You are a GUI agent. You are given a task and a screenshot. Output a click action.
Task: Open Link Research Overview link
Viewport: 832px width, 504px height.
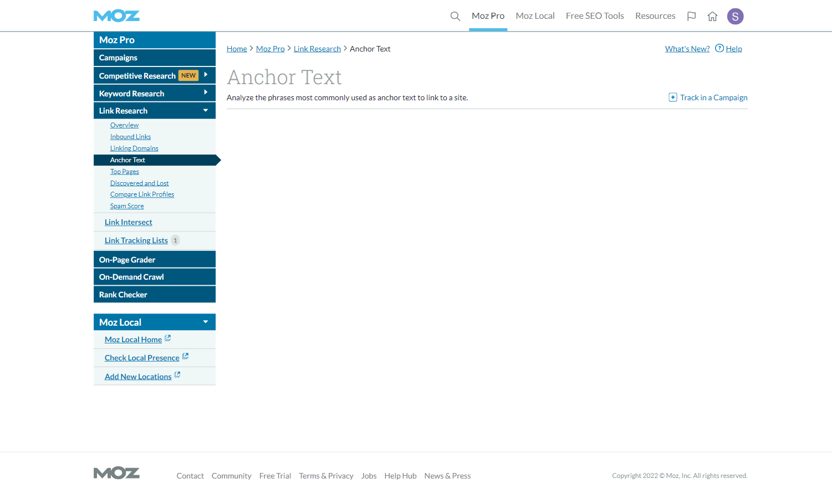pos(124,125)
